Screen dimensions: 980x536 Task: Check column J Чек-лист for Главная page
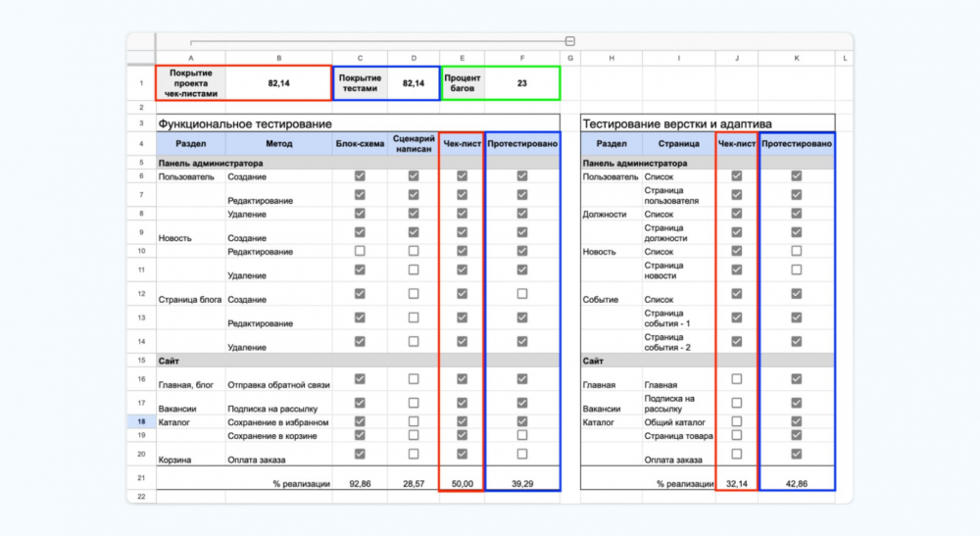pyautogui.click(x=737, y=379)
